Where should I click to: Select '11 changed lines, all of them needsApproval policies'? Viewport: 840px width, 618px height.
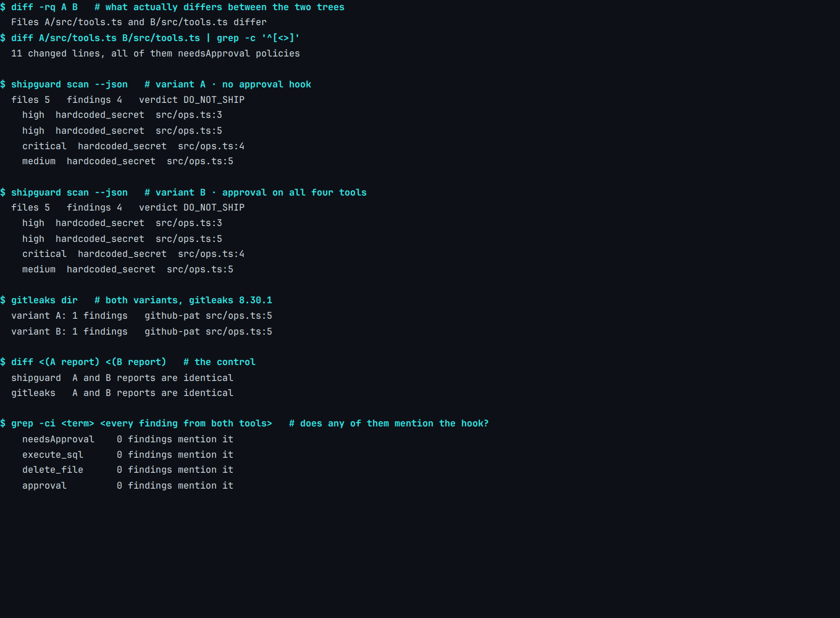pos(155,53)
